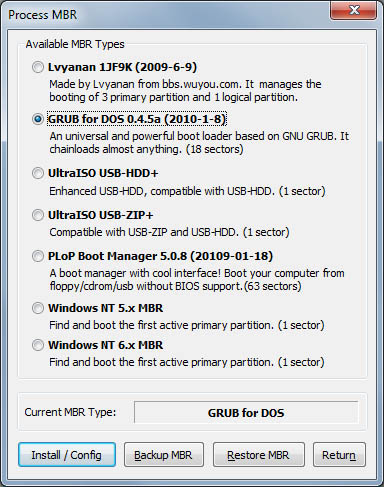The height and width of the screenshot is (487, 384).
Task: Click the Process MBR title bar
Action: click(167, 15)
